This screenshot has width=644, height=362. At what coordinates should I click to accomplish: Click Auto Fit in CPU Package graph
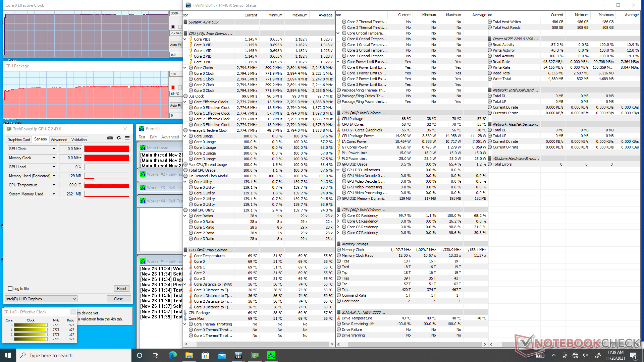175,106
